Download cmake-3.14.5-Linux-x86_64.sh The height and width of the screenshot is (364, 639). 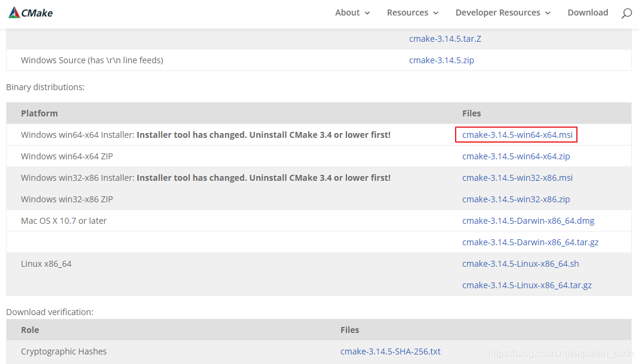tap(520, 264)
